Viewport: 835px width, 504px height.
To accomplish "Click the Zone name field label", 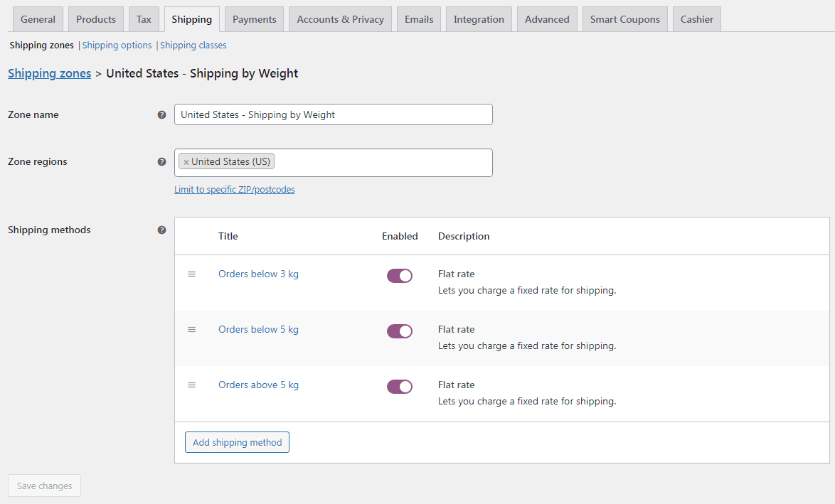I will point(33,115).
